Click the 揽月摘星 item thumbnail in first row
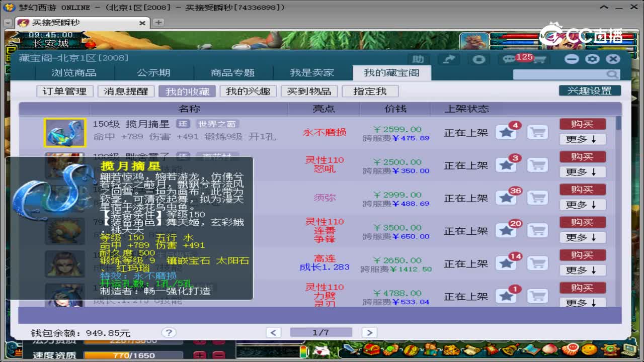The width and height of the screenshot is (644, 362). (x=65, y=133)
